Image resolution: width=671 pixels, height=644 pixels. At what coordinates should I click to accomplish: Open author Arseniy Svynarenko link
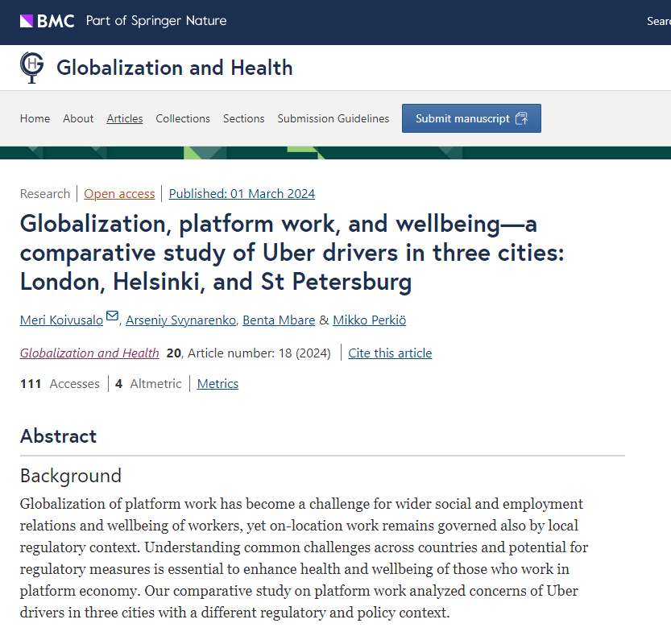(181, 320)
